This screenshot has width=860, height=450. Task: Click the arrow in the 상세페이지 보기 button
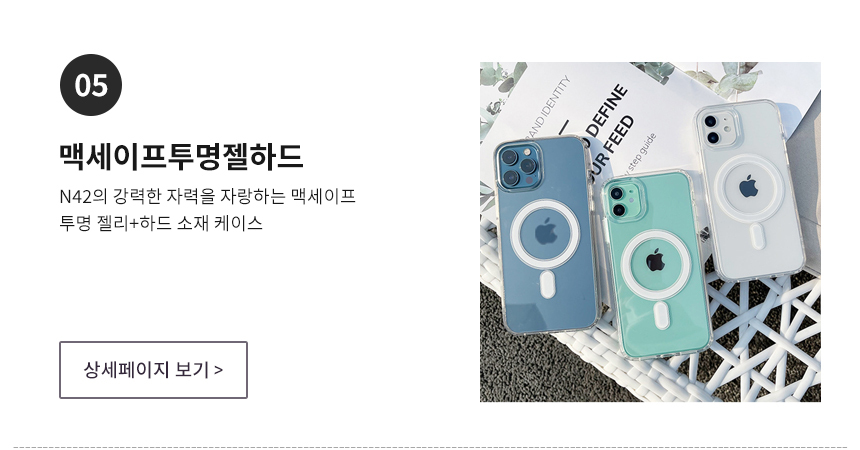click(218, 370)
